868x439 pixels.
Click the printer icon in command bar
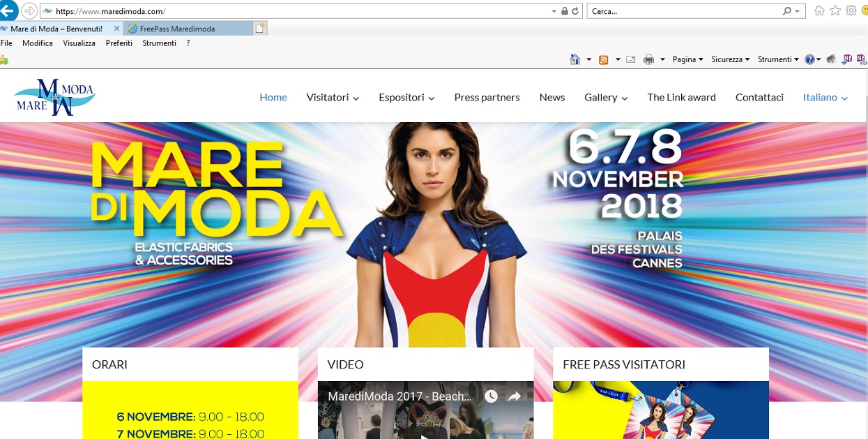tap(648, 59)
